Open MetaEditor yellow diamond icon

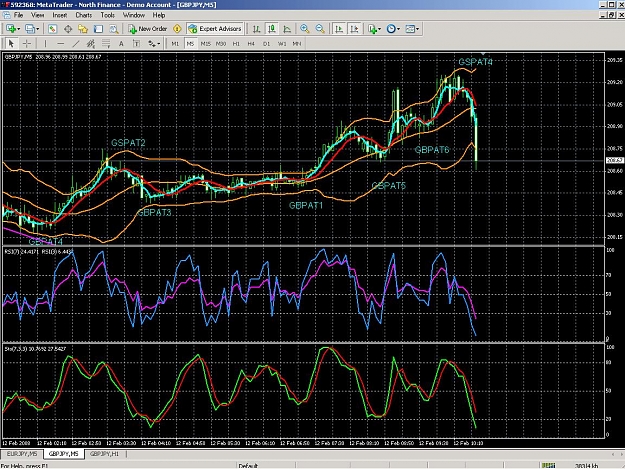(x=177, y=29)
